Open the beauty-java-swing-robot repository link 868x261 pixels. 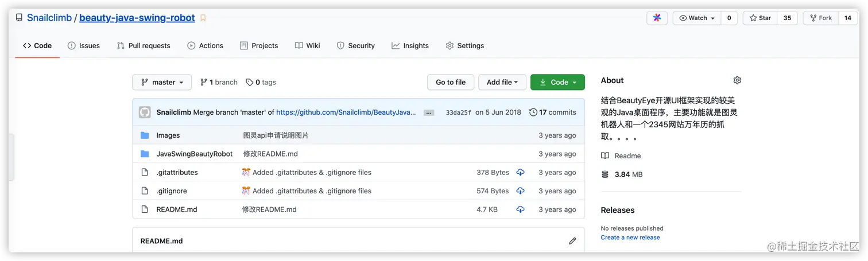(137, 18)
